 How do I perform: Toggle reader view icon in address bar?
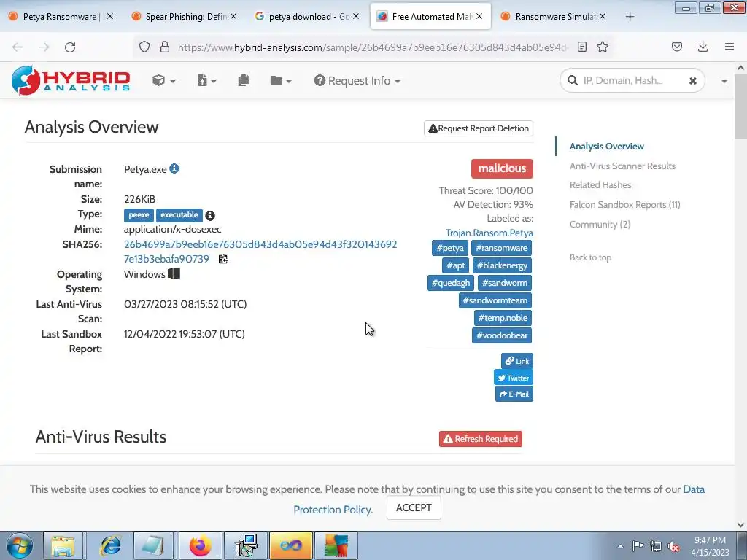[581, 47]
